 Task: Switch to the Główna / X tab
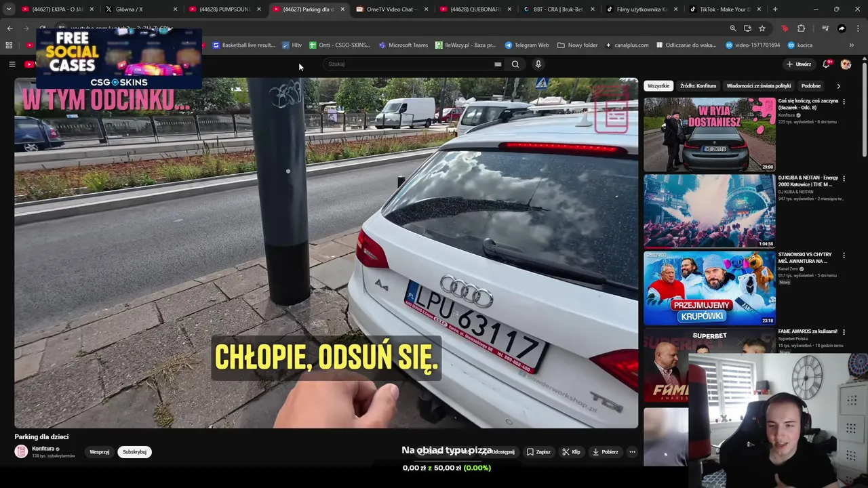pyautogui.click(x=140, y=9)
